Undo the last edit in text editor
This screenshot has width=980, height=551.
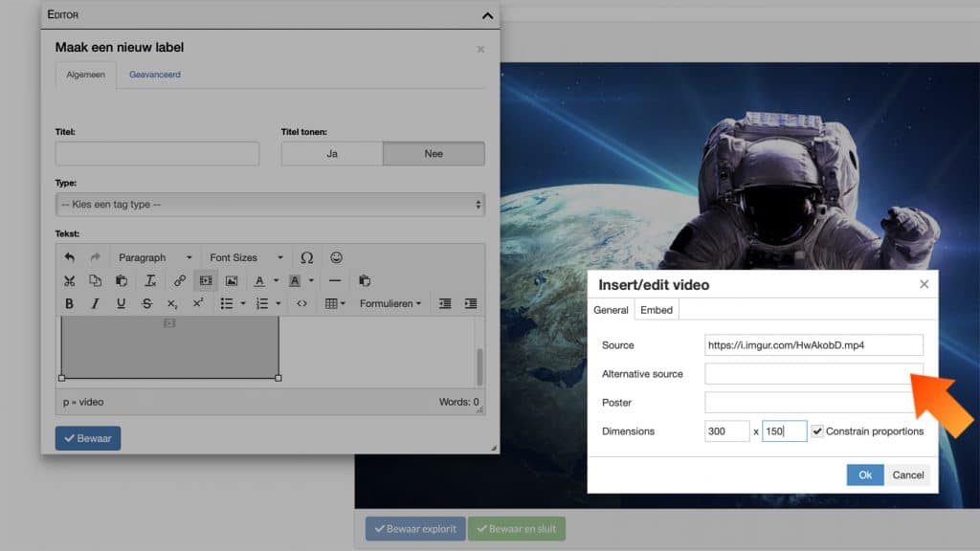point(69,257)
